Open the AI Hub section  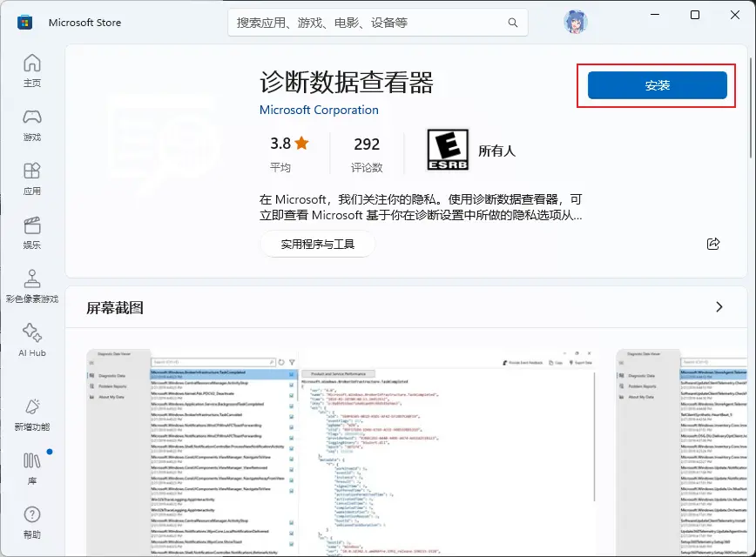[31, 340]
